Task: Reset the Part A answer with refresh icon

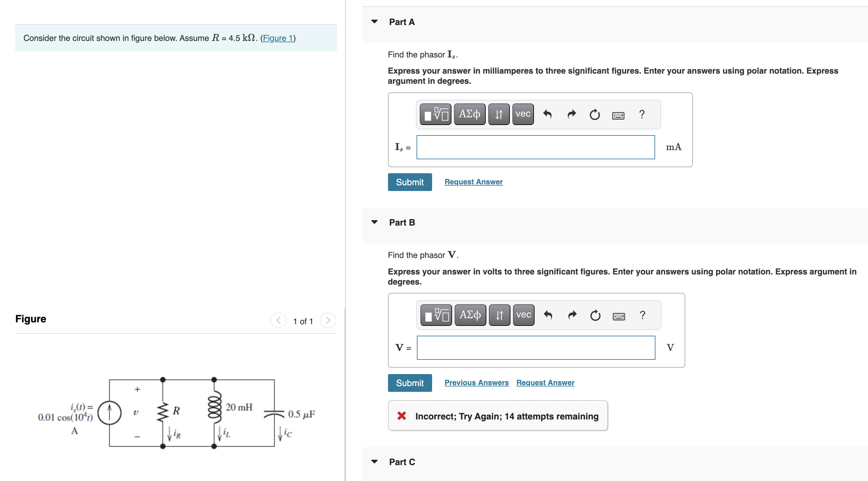Action: (595, 115)
